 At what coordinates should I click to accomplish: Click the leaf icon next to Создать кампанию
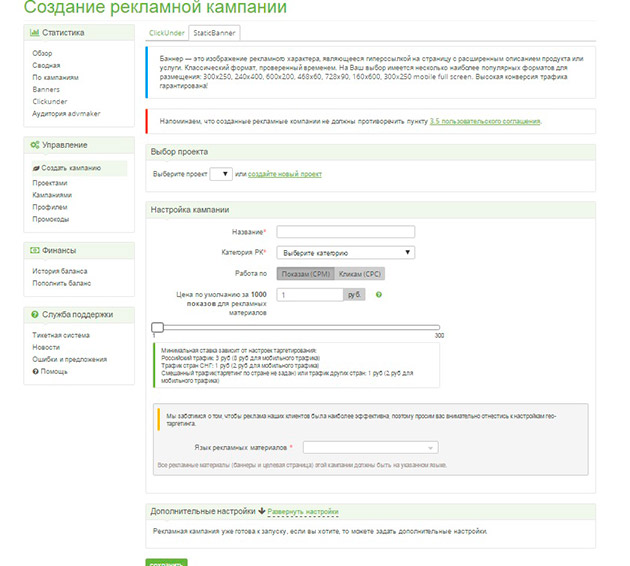click(x=36, y=168)
